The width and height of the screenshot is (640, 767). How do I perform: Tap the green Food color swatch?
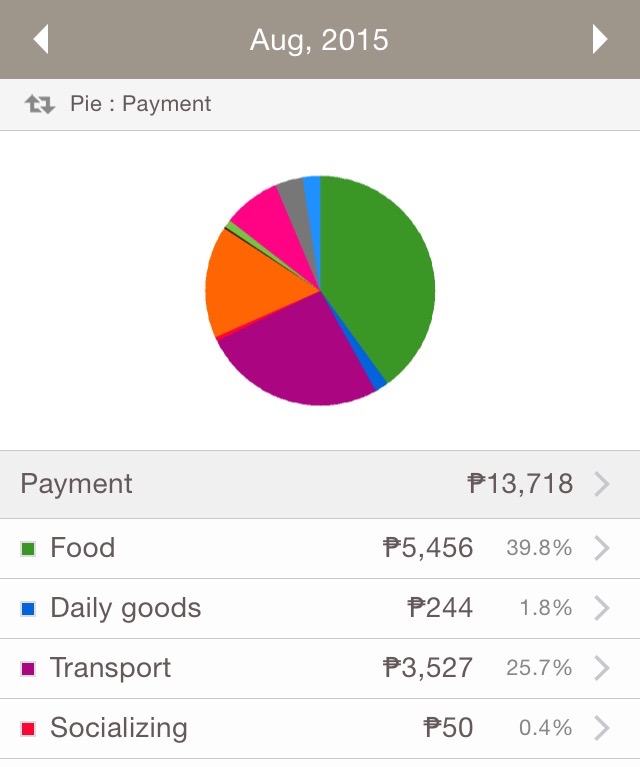coord(28,549)
